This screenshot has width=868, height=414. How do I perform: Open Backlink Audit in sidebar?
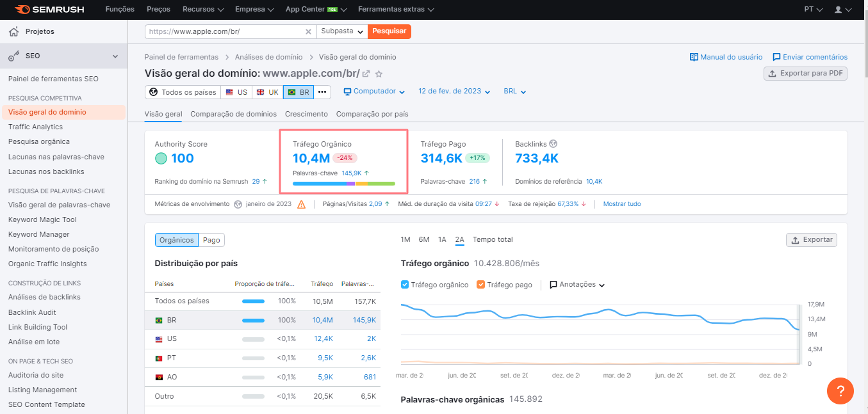tap(32, 312)
